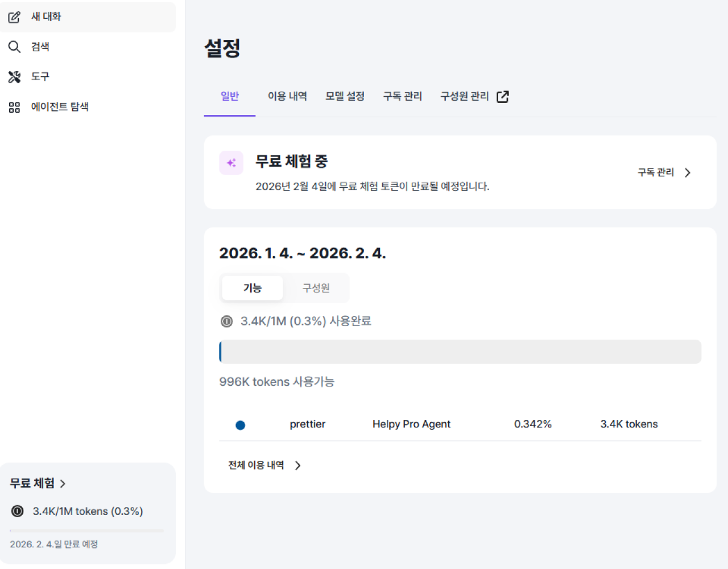728x569 pixels.
Task: Click token coin icon next to 3.4K/1M usage
Action: pos(226,321)
